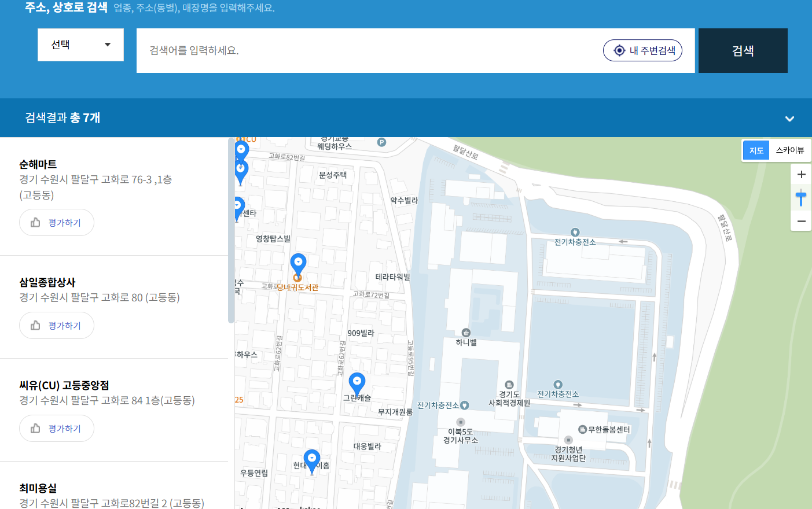Click 평가하기 for 씨유(CU) 고등중앙점
Image resolution: width=812 pixels, height=509 pixels.
57,429
